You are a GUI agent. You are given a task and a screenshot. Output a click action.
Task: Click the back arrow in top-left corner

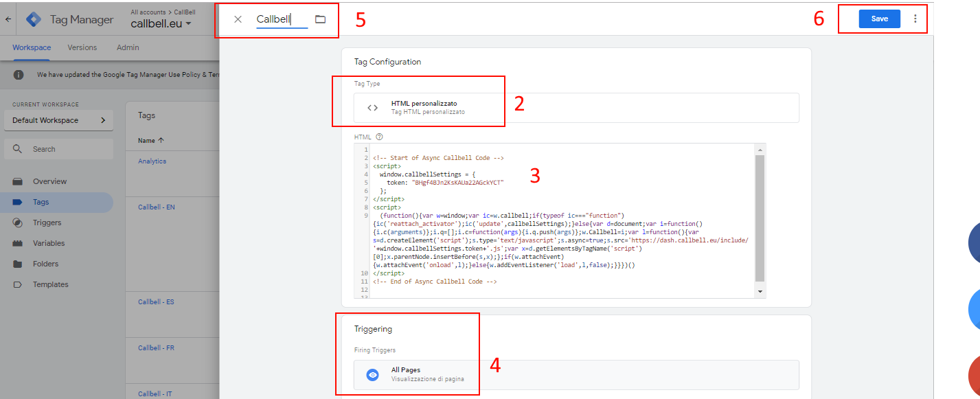point(8,19)
